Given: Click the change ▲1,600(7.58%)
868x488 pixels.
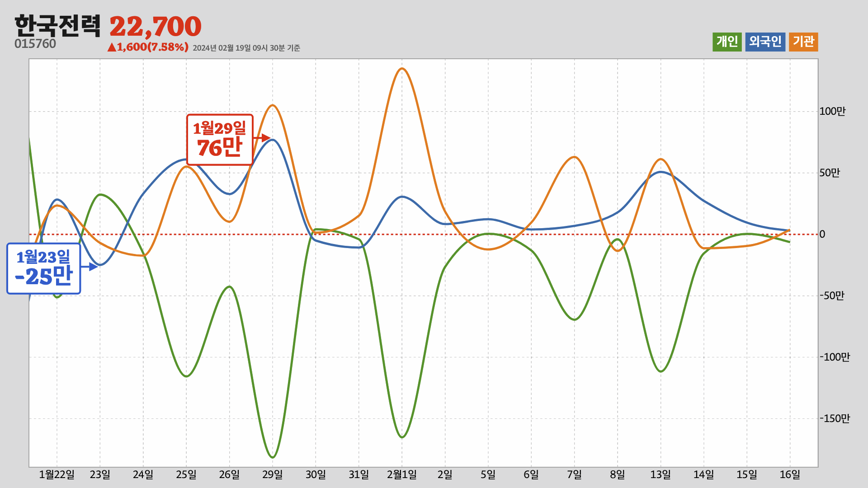Looking at the screenshot, I should pos(148,47).
